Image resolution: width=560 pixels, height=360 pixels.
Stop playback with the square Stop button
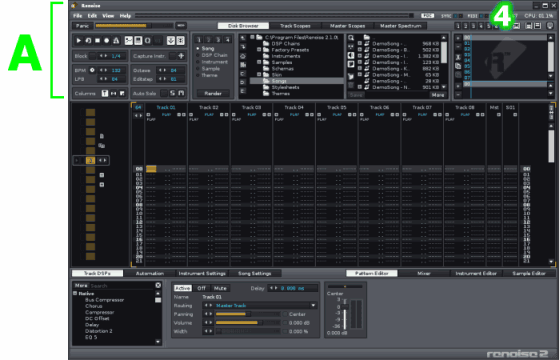point(97,41)
